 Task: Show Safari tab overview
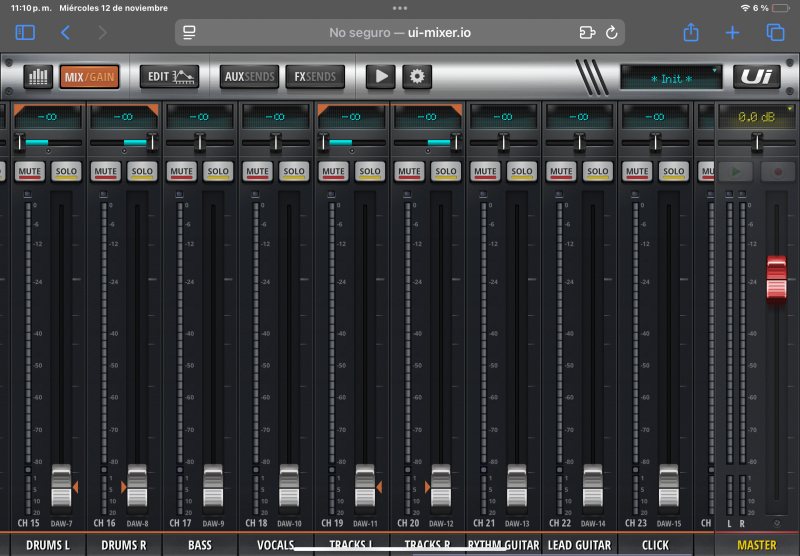(775, 33)
